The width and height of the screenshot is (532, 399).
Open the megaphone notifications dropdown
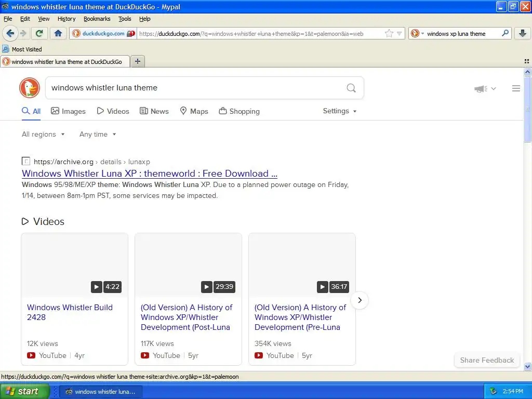485,88
